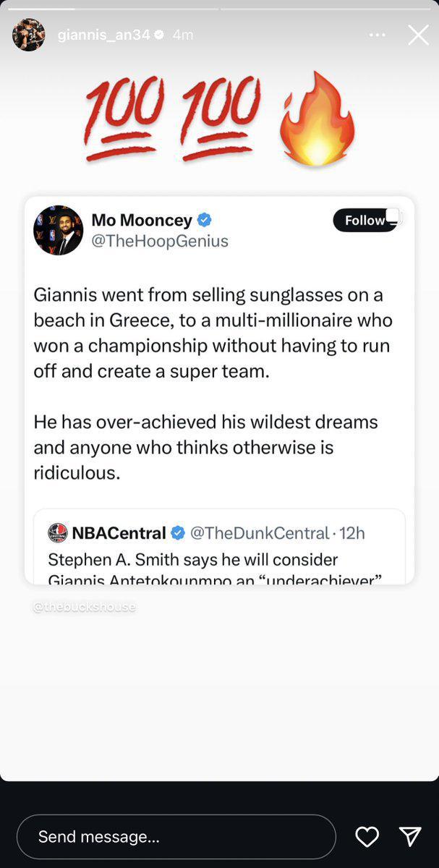
Task: Tap the @thebuckshouse mention tag
Action: [x=85, y=607]
